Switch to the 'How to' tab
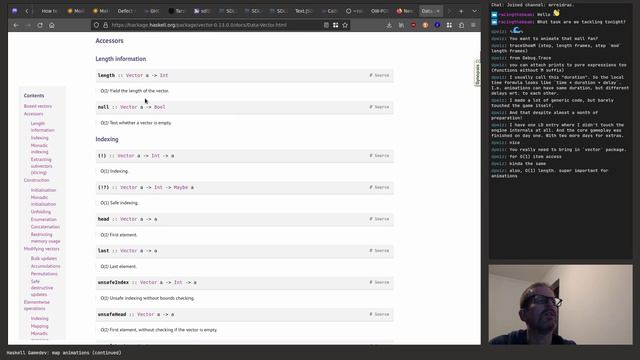This screenshot has height=360, width=640. [x=49, y=11]
